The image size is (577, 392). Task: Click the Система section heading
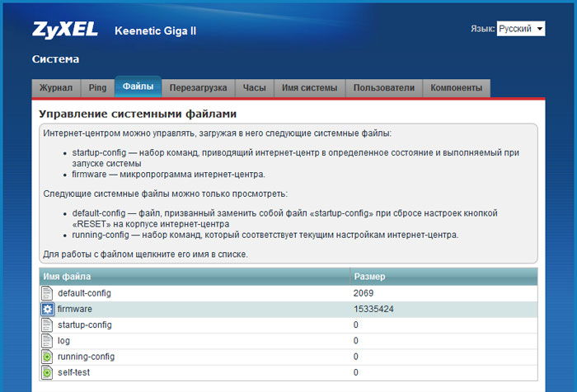click(x=55, y=58)
